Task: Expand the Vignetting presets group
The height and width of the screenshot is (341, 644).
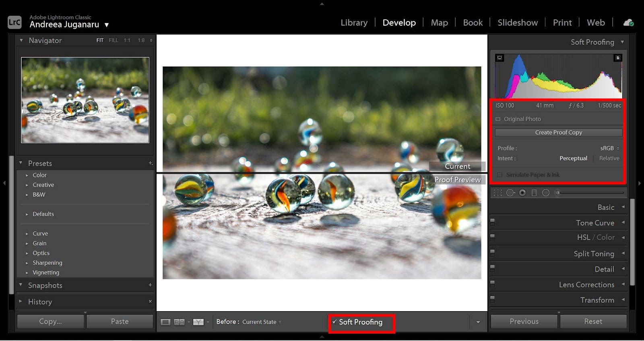Action: [x=27, y=273]
